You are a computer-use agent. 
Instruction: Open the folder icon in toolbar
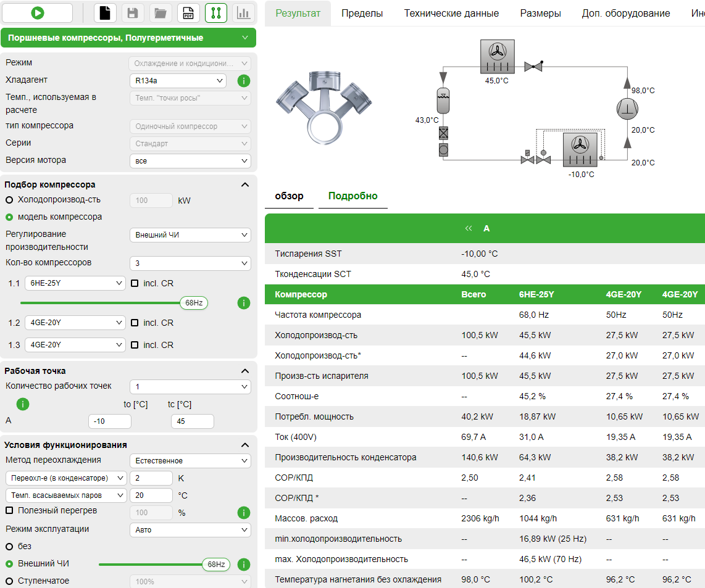161,13
